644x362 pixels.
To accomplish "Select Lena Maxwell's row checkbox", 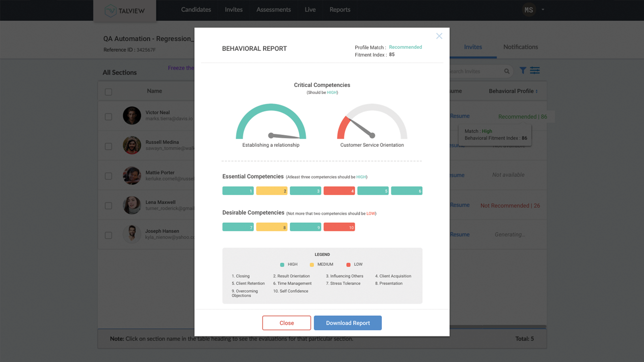I will click(x=108, y=206).
